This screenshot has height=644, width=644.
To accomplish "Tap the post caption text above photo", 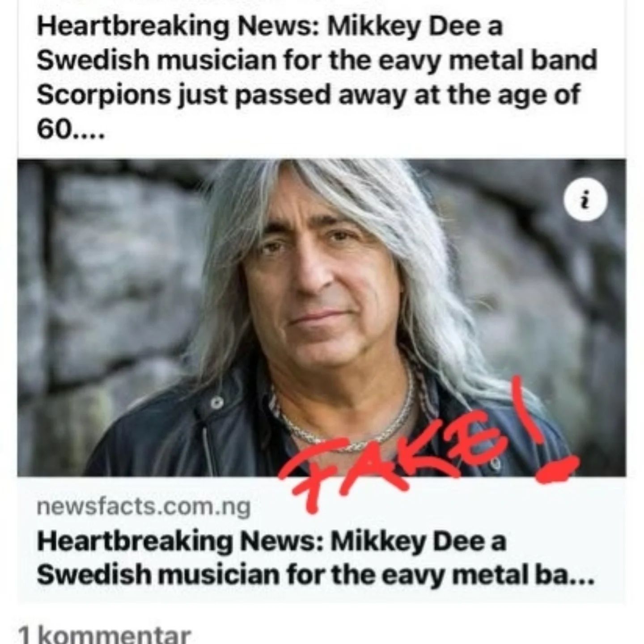I will (x=317, y=77).
